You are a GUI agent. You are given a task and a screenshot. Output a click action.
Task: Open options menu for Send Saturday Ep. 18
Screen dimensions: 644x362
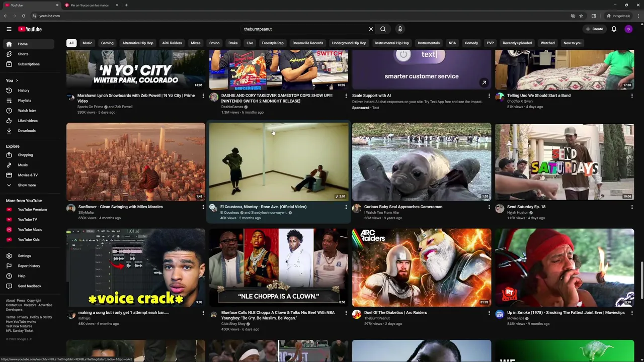click(x=631, y=207)
